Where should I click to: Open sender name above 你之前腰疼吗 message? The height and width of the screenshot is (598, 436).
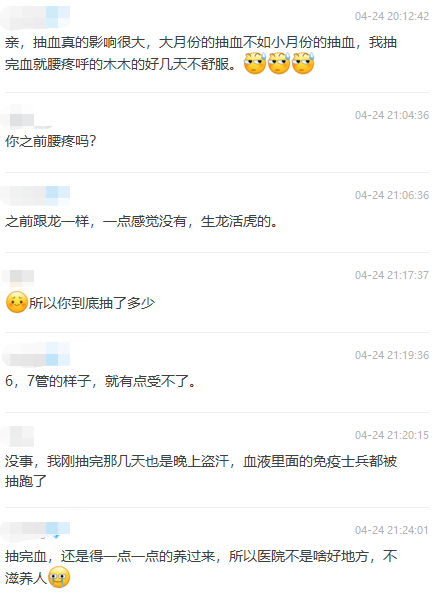(25, 117)
